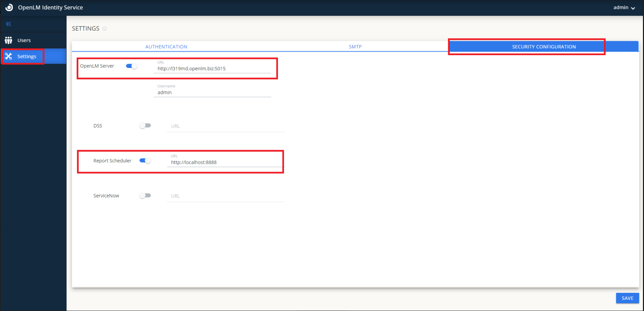Click the info icon beside SETTINGS

coord(105,28)
